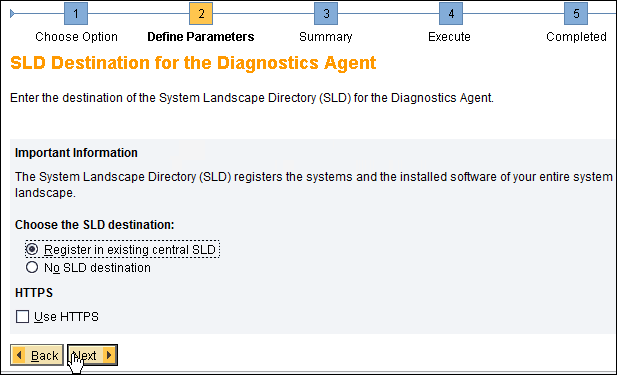The height and width of the screenshot is (375, 617).
Task: Click the Choose Option step label
Action: point(76,37)
